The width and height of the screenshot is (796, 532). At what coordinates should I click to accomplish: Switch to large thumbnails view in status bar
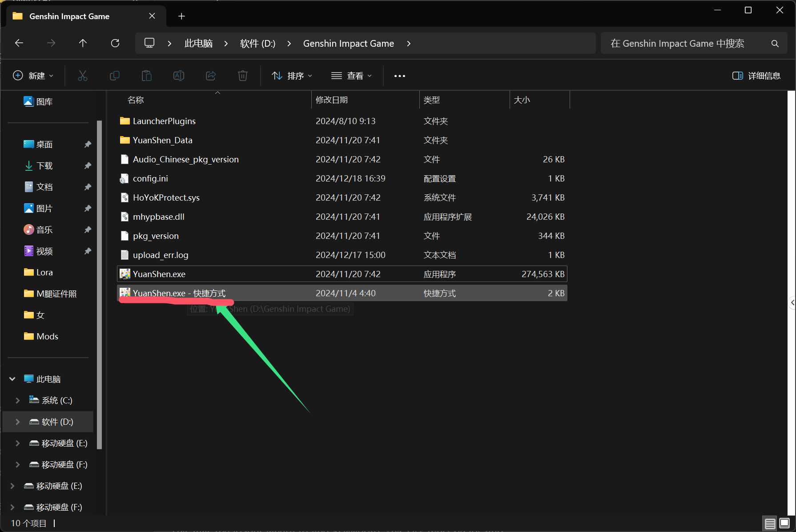coord(784,524)
